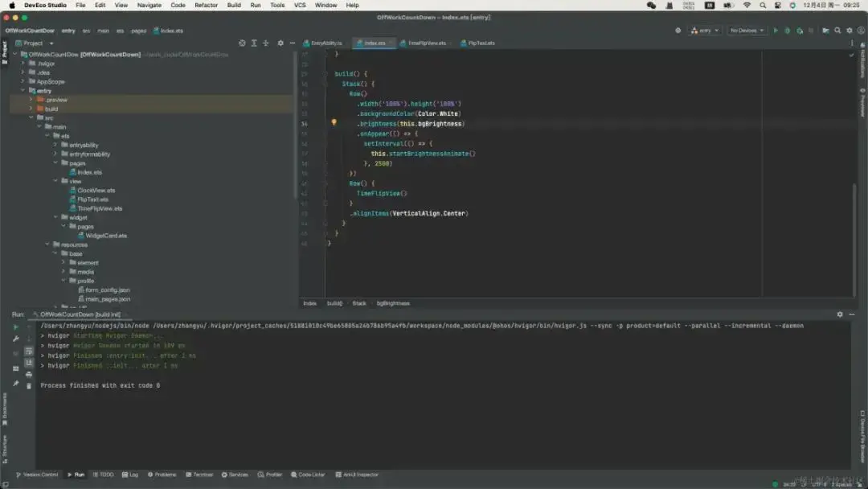868x489 pixels.
Task: Open project structure folder icon in toolbar
Action: [825, 31]
